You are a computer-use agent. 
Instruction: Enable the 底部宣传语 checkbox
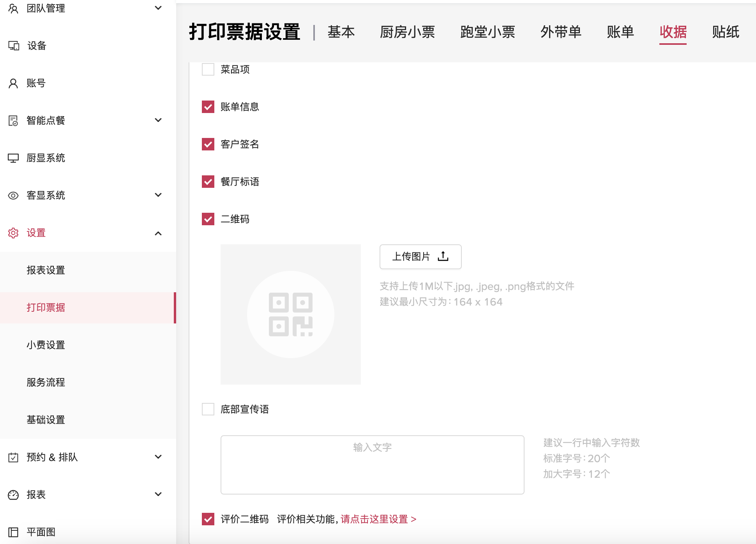click(x=208, y=409)
